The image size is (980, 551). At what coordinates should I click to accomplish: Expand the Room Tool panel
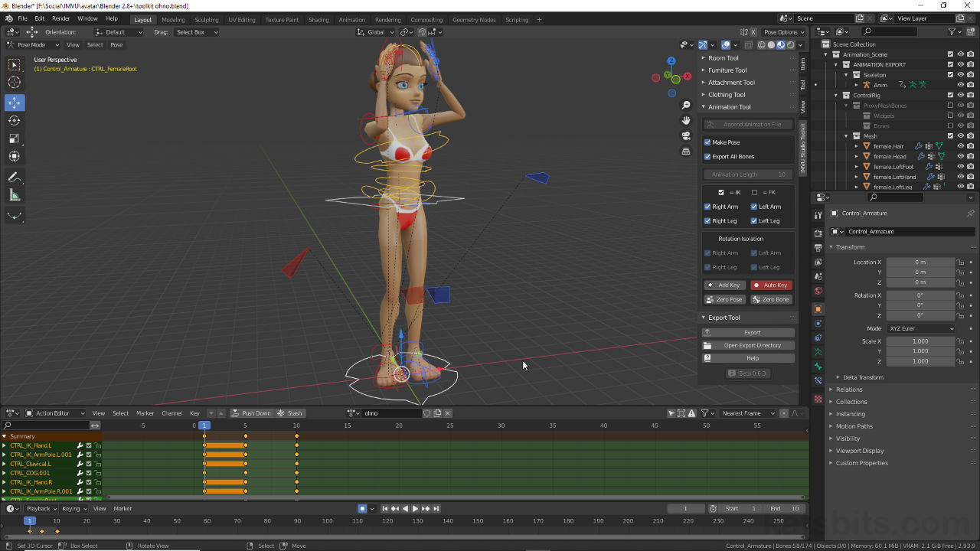tap(723, 58)
